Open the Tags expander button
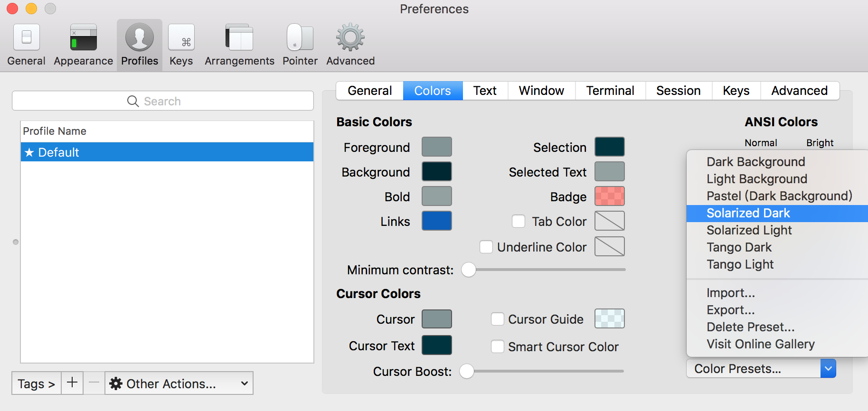 pyautogui.click(x=36, y=383)
